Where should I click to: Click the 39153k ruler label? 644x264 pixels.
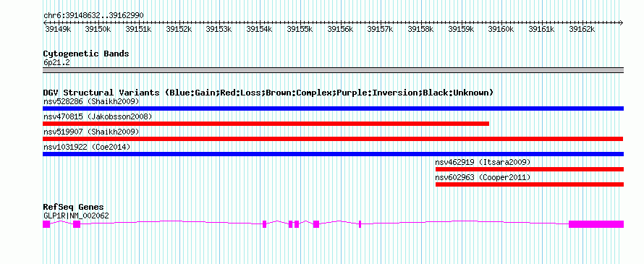(219, 30)
